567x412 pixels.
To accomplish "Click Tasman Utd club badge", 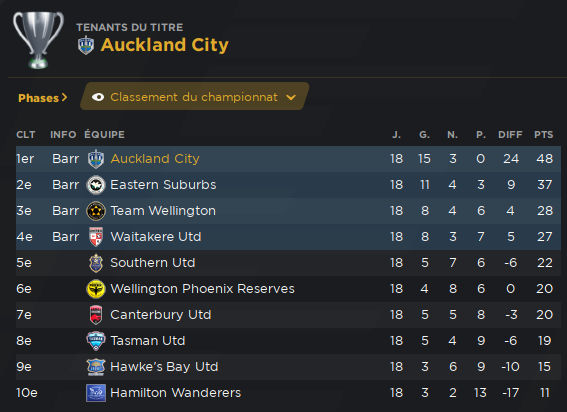I will coord(96,341).
